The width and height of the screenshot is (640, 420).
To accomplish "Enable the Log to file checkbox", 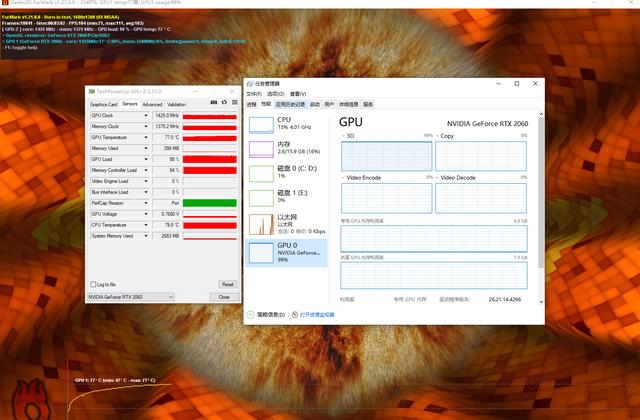I will (x=93, y=284).
